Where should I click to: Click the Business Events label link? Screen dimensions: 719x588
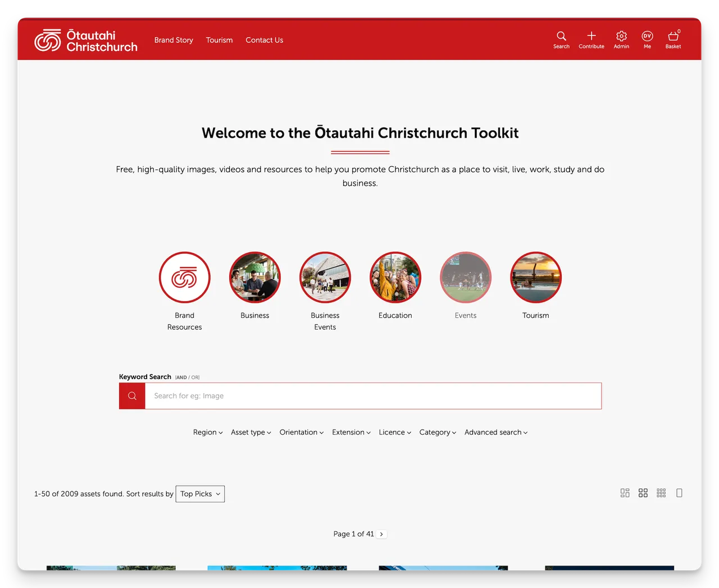325,321
